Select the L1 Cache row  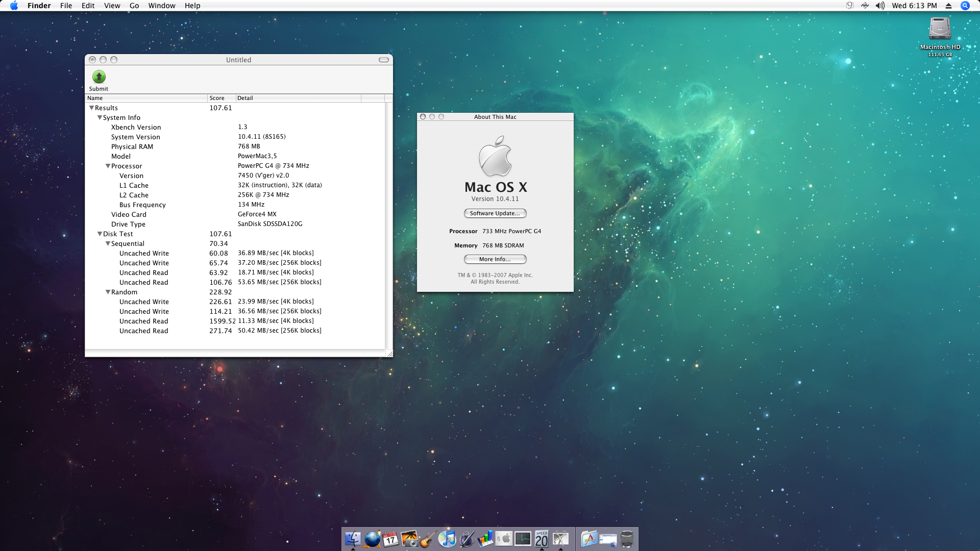[235, 185]
